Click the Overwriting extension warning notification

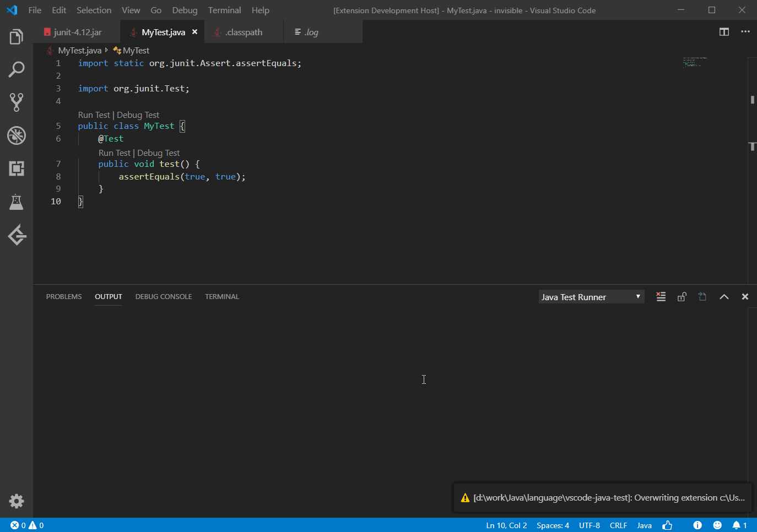coord(603,497)
